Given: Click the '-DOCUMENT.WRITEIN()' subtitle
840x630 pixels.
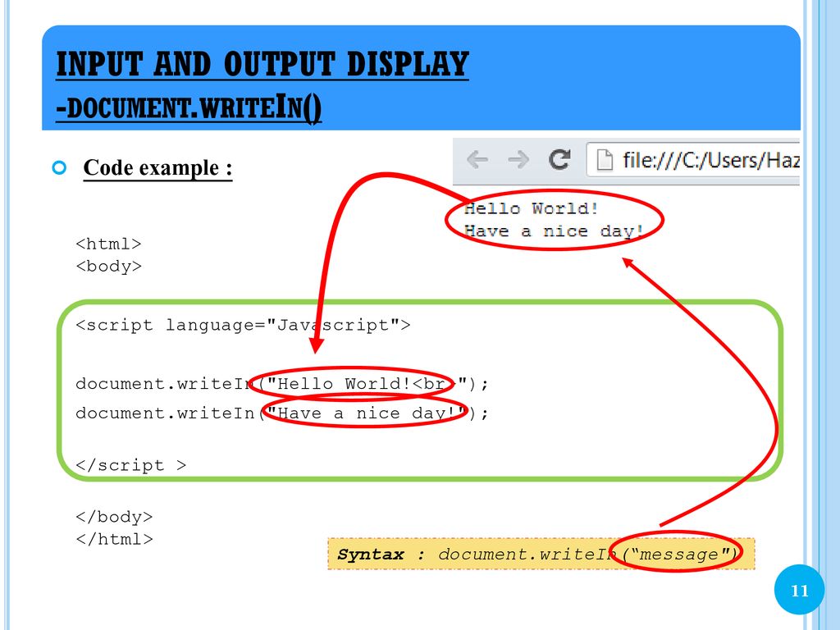Looking at the screenshot, I should (189, 107).
